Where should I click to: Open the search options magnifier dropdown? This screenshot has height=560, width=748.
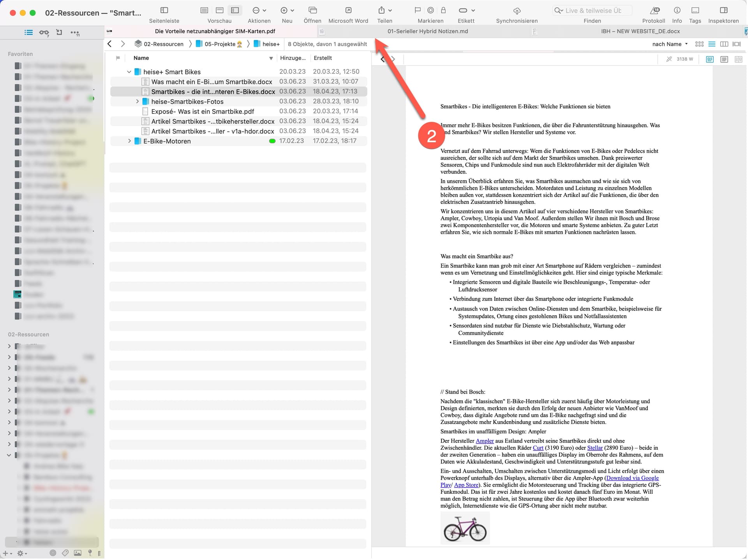pos(559,11)
